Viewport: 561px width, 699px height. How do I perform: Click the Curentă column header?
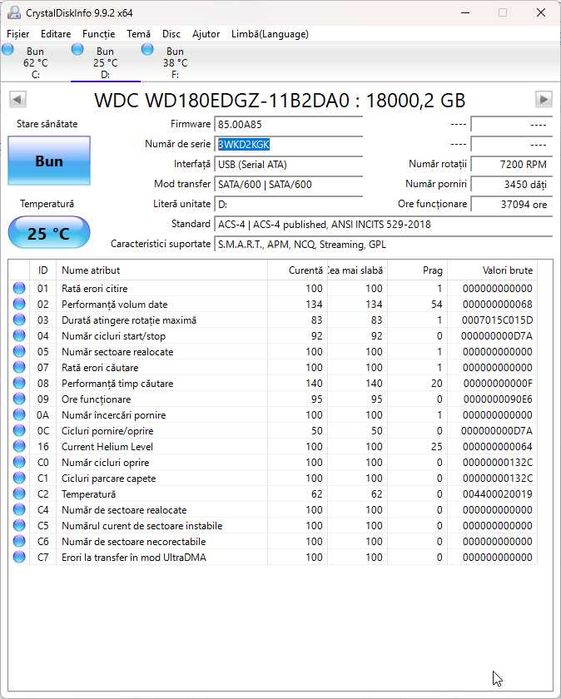pos(297,270)
